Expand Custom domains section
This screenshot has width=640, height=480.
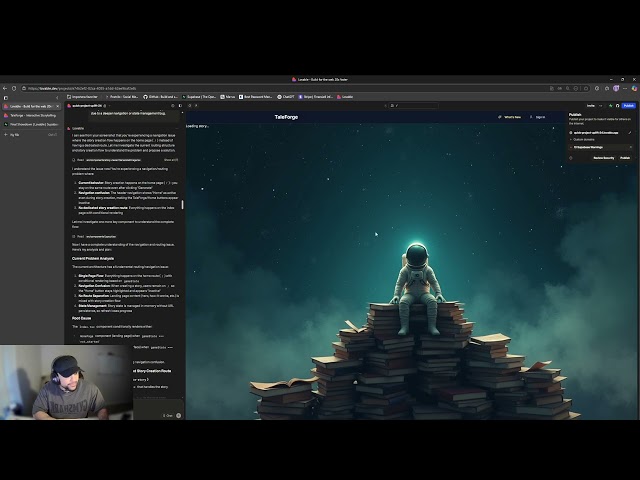coord(584,140)
